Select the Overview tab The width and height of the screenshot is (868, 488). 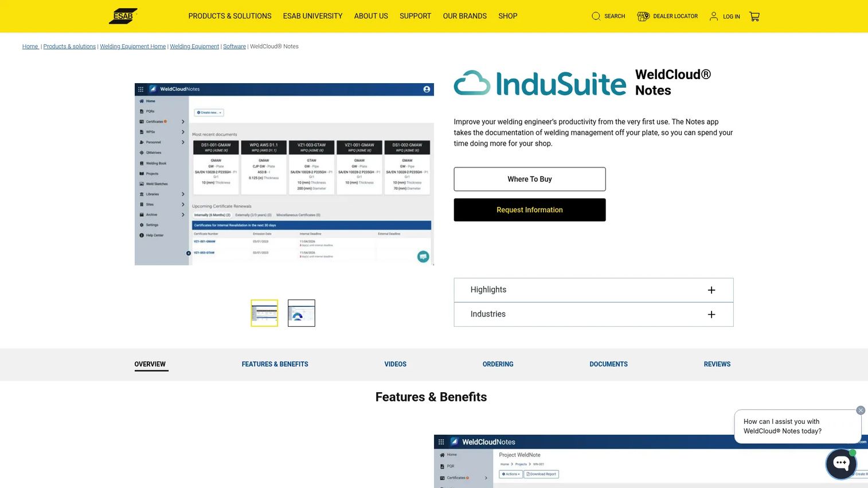150,364
